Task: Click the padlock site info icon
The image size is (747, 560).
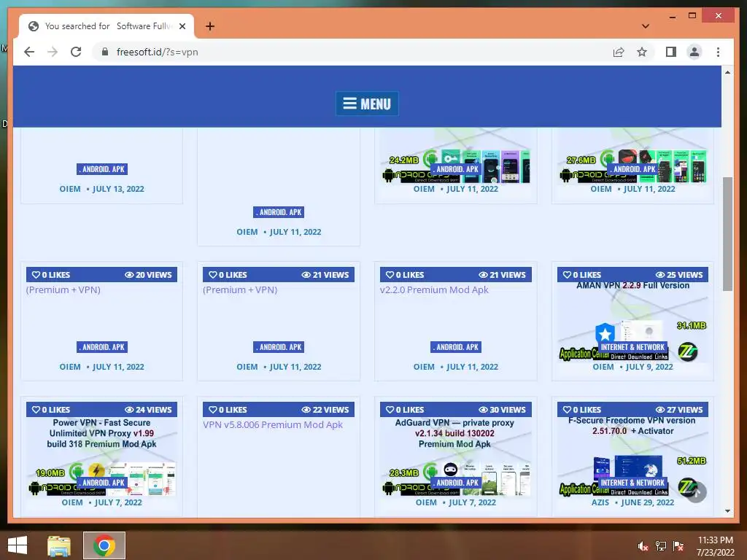Action: point(105,52)
